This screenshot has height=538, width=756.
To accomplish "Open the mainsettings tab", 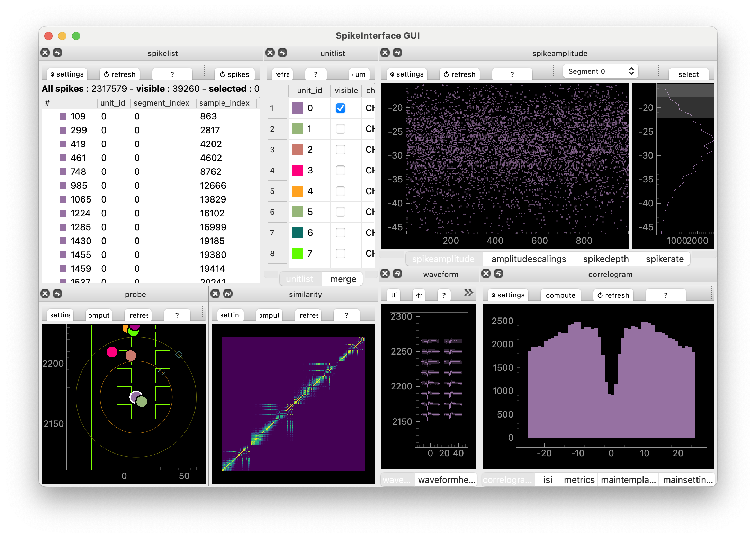I will (x=688, y=480).
